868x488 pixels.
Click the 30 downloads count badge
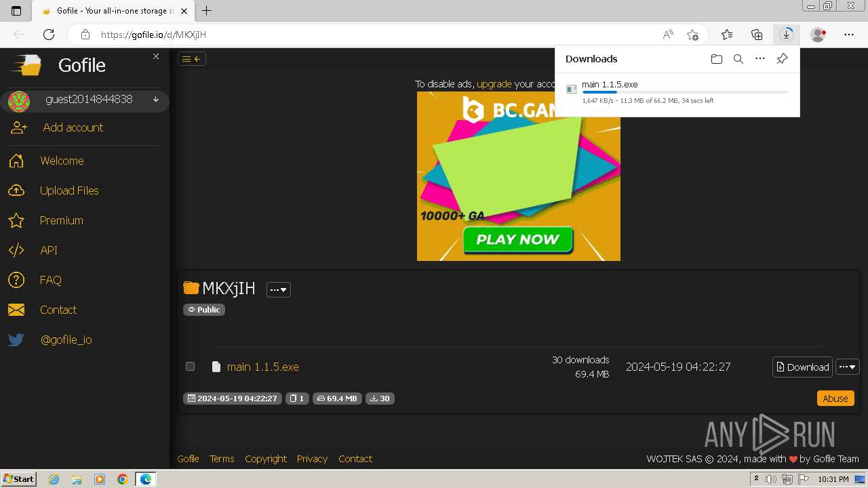pyautogui.click(x=380, y=399)
